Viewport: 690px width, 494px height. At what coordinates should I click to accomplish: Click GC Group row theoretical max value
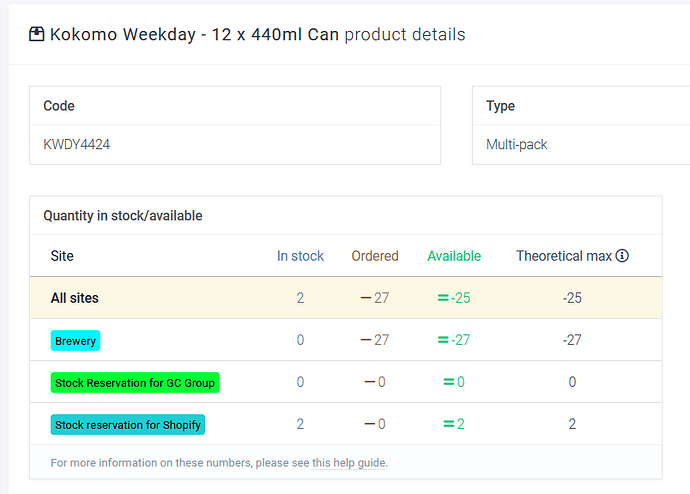(x=572, y=382)
